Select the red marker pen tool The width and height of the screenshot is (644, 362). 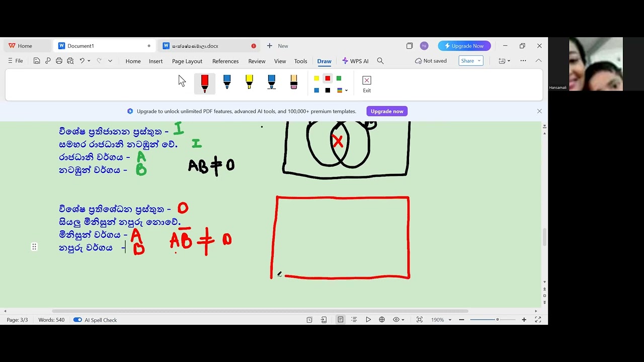205,83
